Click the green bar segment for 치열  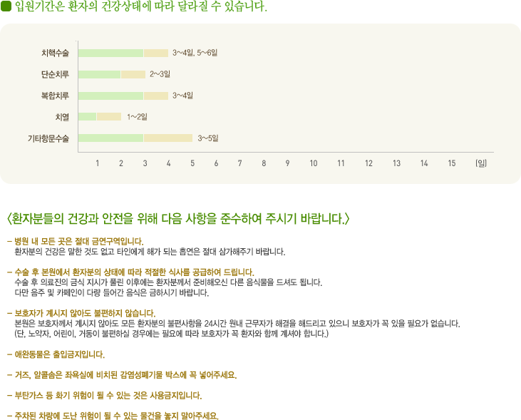click(87, 117)
